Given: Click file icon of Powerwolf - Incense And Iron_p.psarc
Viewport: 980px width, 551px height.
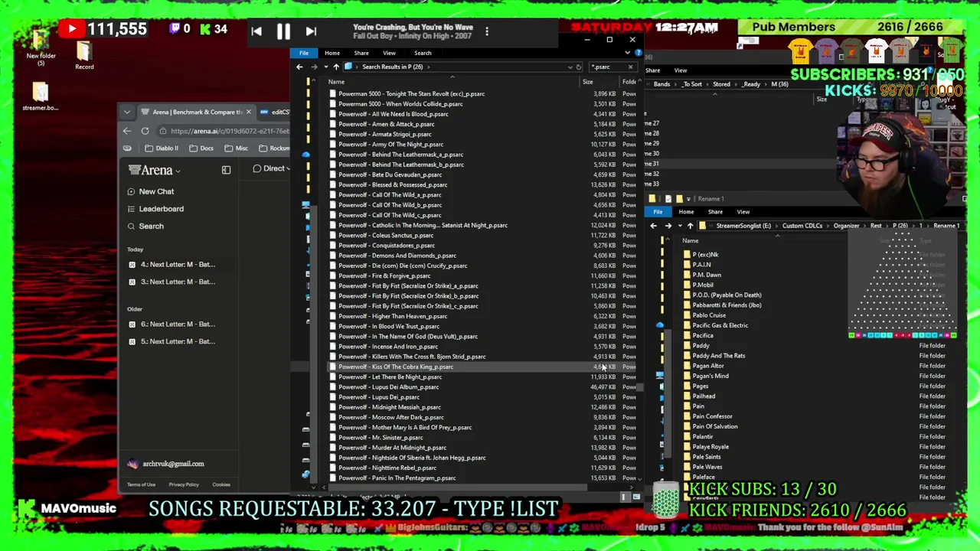Looking at the screenshot, I should pyautogui.click(x=332, y=347).
